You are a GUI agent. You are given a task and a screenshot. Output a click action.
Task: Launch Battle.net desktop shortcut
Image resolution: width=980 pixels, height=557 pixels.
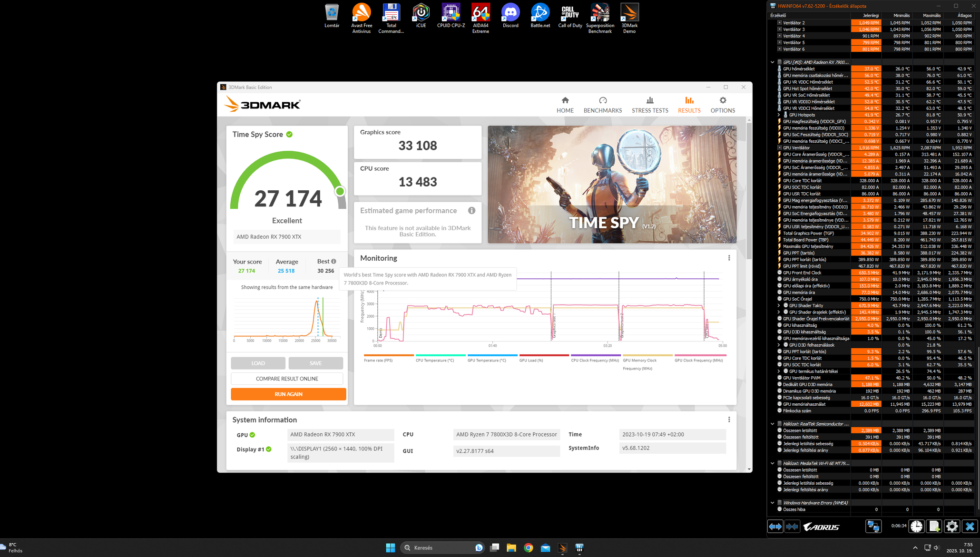(540, 16)
